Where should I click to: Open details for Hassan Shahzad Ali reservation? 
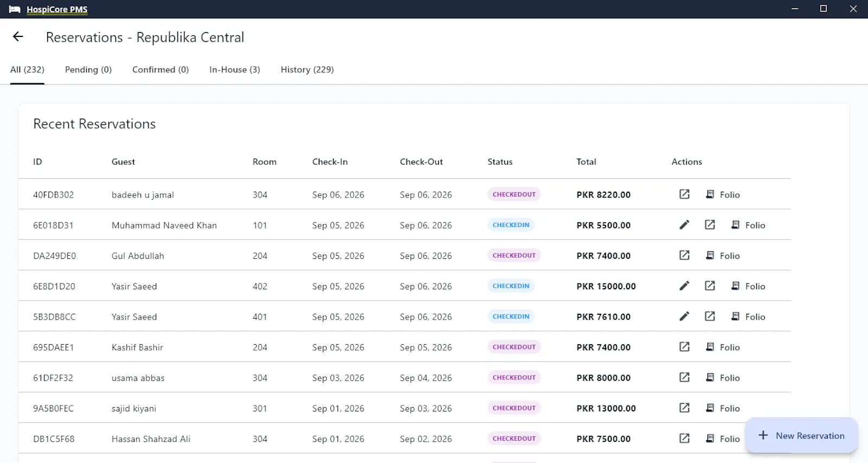tap(685, 439)
